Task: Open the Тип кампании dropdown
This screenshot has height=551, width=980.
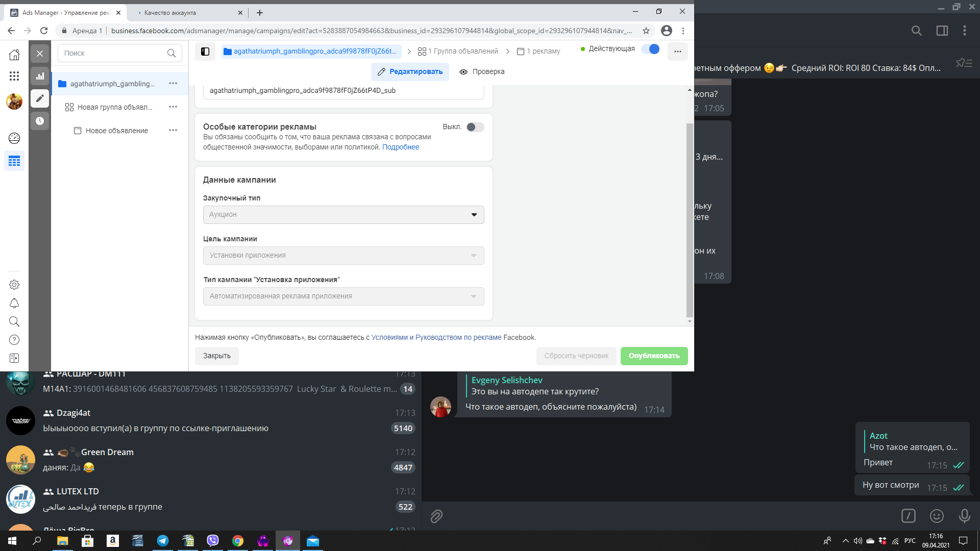Action: (344, 296)
